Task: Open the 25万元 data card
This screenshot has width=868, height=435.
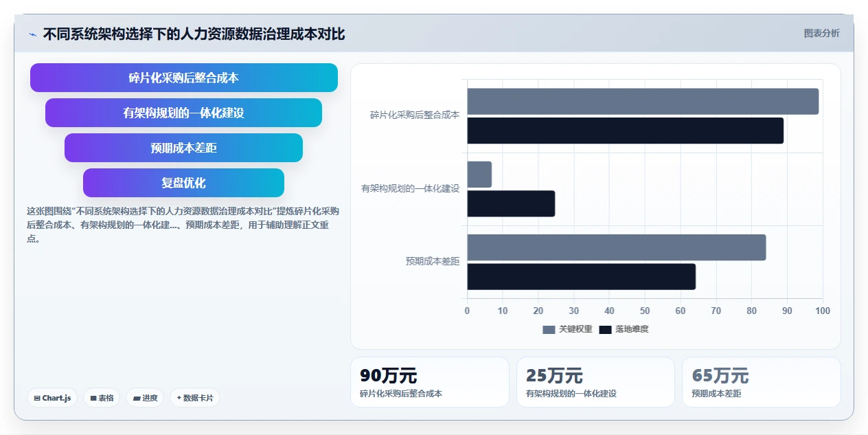Action: click(595, 382)
